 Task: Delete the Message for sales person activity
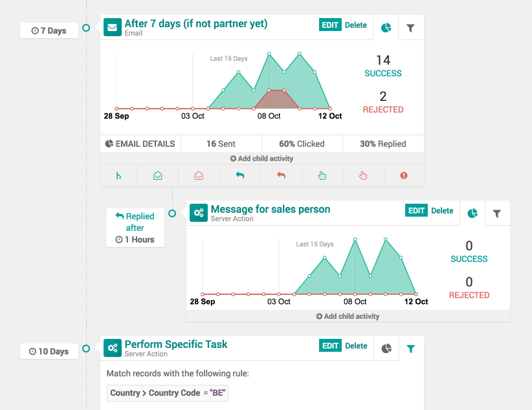pyautogui.click(x=442, y=211)
